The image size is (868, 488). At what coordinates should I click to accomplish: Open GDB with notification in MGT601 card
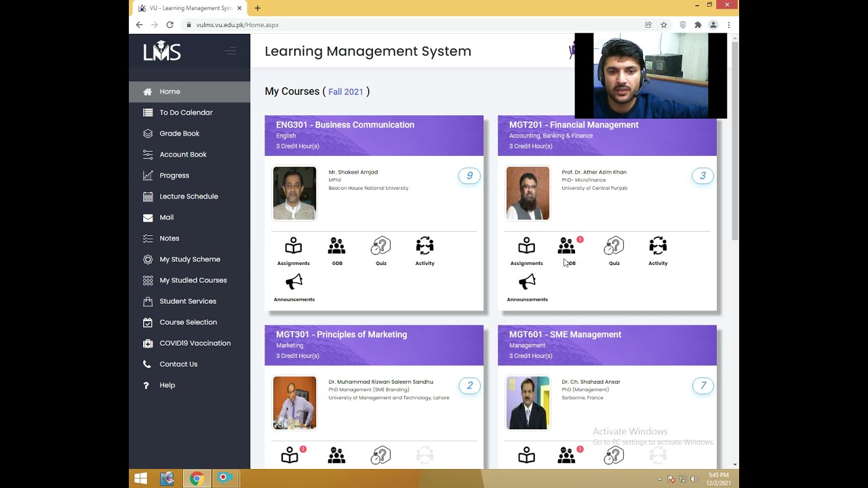(x=567, y=455)
